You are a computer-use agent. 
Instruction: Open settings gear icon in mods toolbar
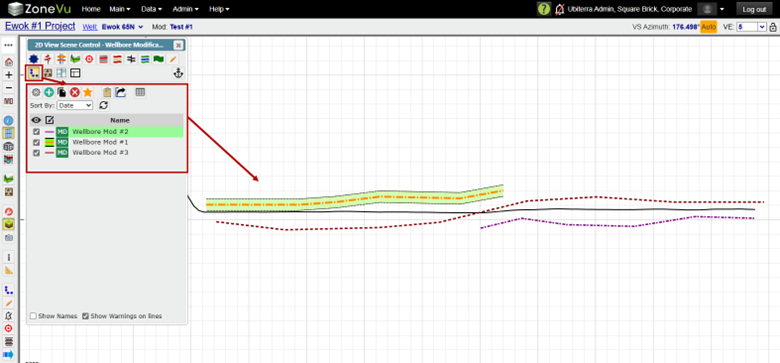click(x=36, y=92)
